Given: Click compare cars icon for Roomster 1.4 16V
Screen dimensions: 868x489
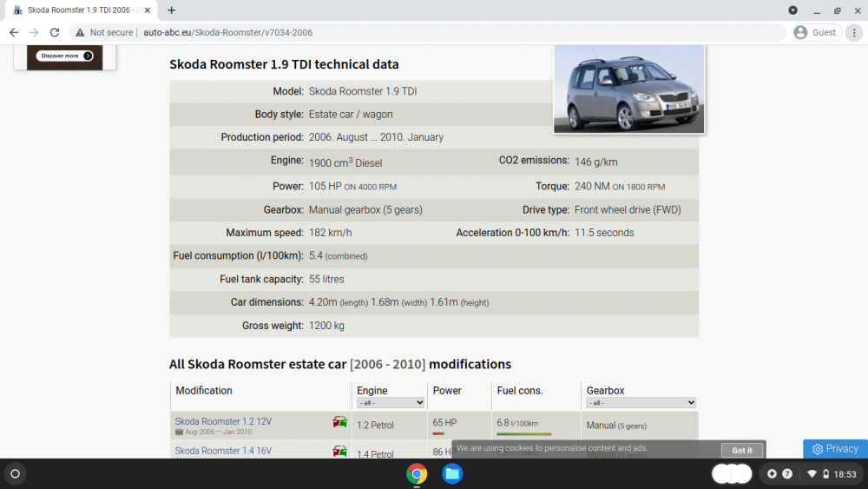Looking at the screenshot, I should point(339,451).
